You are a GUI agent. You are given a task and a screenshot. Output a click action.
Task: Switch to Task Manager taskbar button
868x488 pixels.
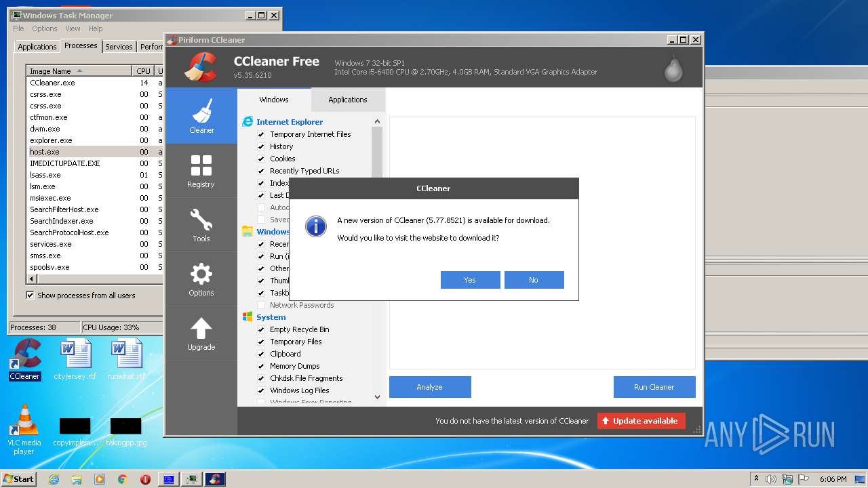pos(192,479)
